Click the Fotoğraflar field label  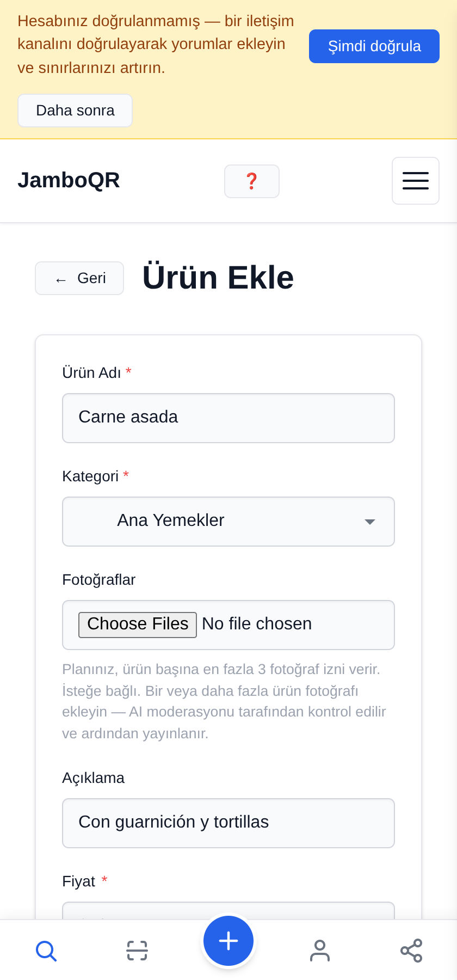click(98, 580)
